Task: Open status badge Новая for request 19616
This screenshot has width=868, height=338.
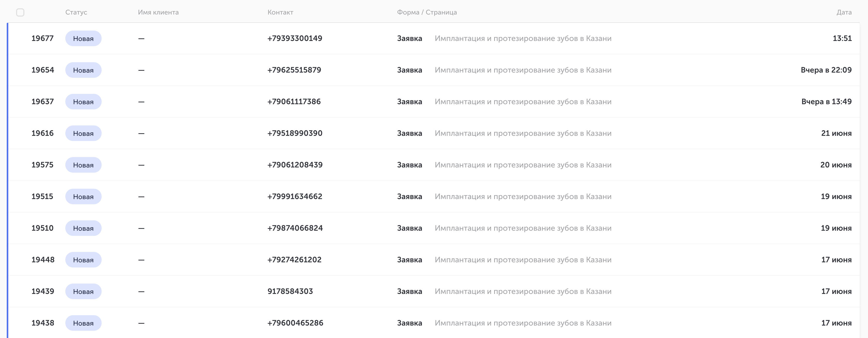Action: tap(83, 133)
